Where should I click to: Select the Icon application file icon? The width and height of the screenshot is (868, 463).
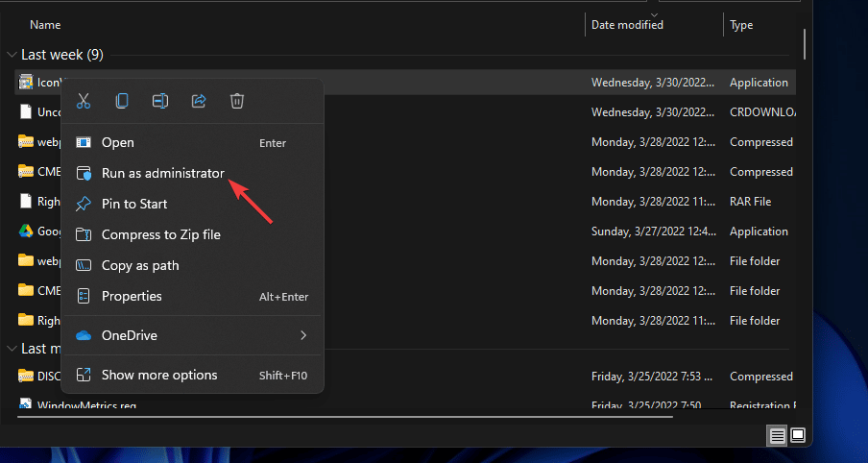tap(26, 82)
